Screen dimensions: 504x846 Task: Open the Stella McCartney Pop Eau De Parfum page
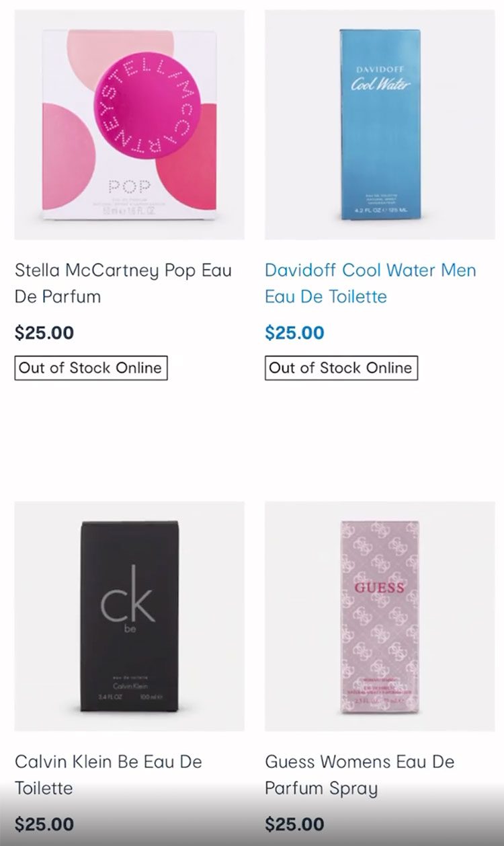coord(123,283)
